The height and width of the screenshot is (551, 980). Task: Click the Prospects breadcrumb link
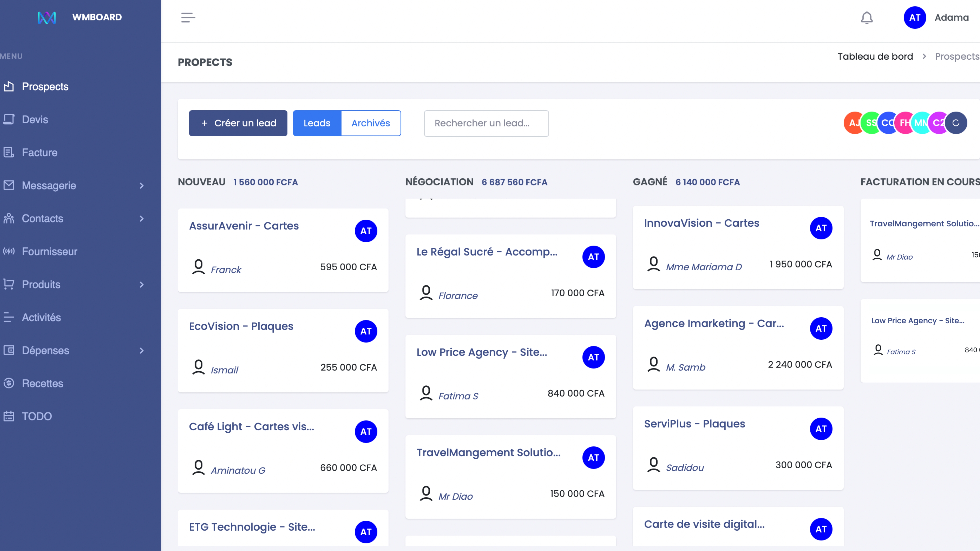pos(957,56)
